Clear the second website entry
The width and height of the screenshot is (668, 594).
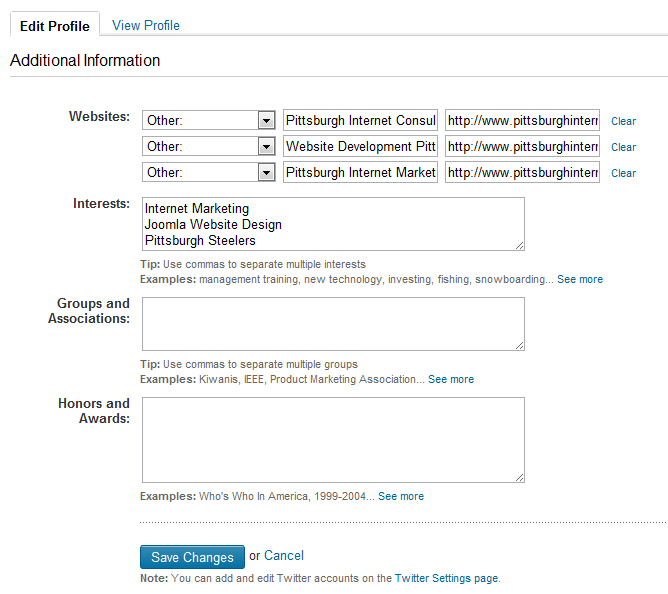(623, 147)
